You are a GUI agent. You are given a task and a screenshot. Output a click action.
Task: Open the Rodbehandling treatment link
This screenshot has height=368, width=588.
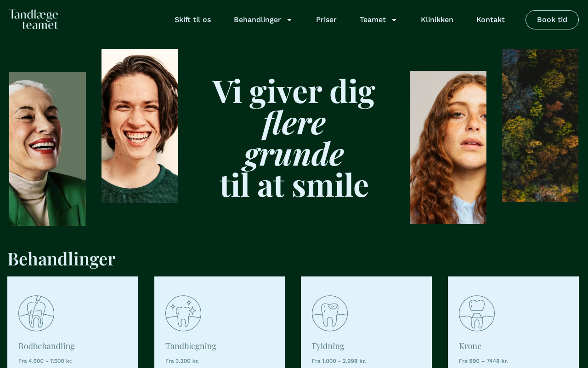coord(46,346)
